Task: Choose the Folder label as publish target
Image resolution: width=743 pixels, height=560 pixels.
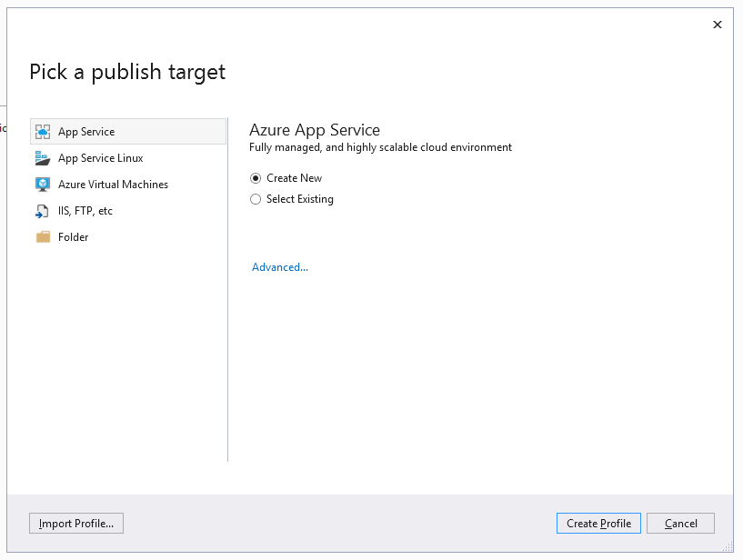Action: click(x=73, y=237)
